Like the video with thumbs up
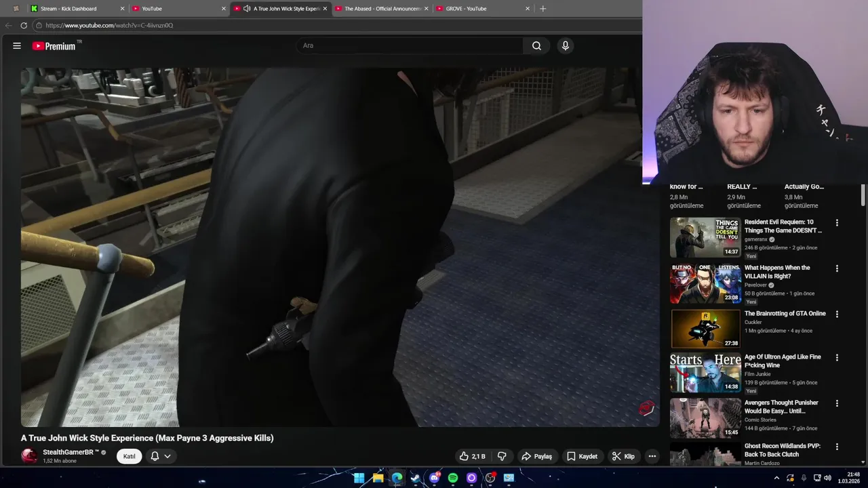 tap(472, 456)
